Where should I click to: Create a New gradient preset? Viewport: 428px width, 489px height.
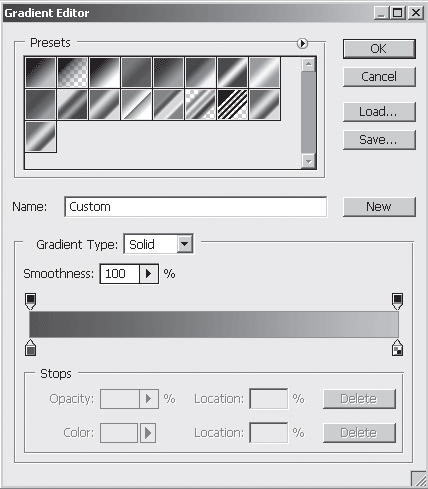(379, 207)
